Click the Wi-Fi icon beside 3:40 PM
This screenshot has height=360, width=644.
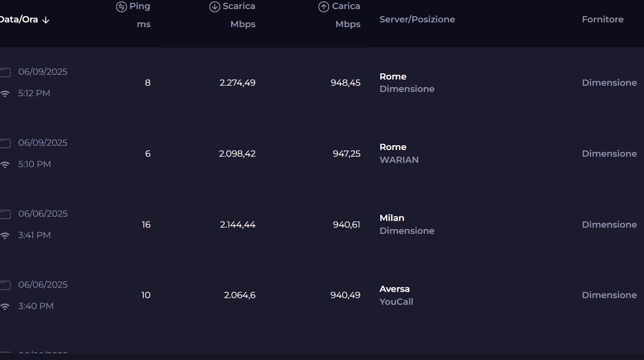coord(5,307)
